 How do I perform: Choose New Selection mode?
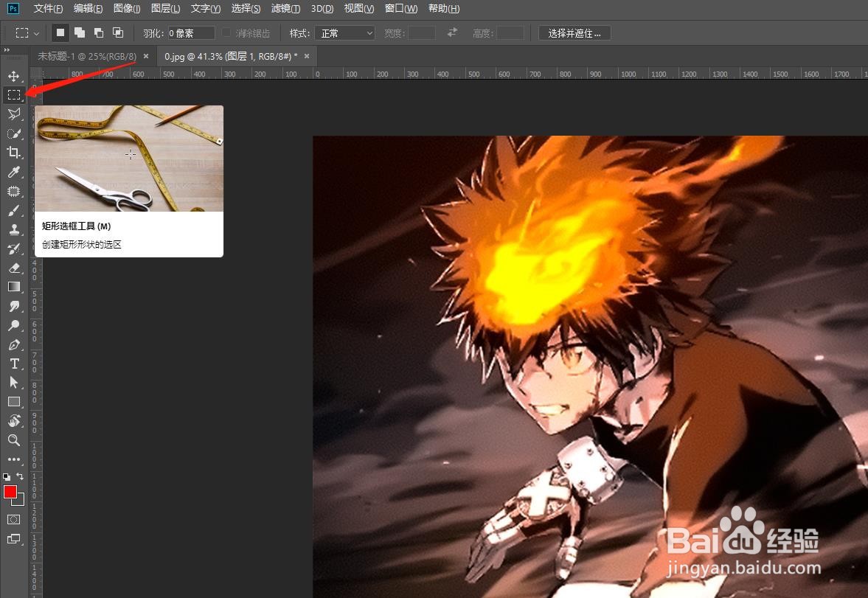pyautogui.click(x=60, y=32)
